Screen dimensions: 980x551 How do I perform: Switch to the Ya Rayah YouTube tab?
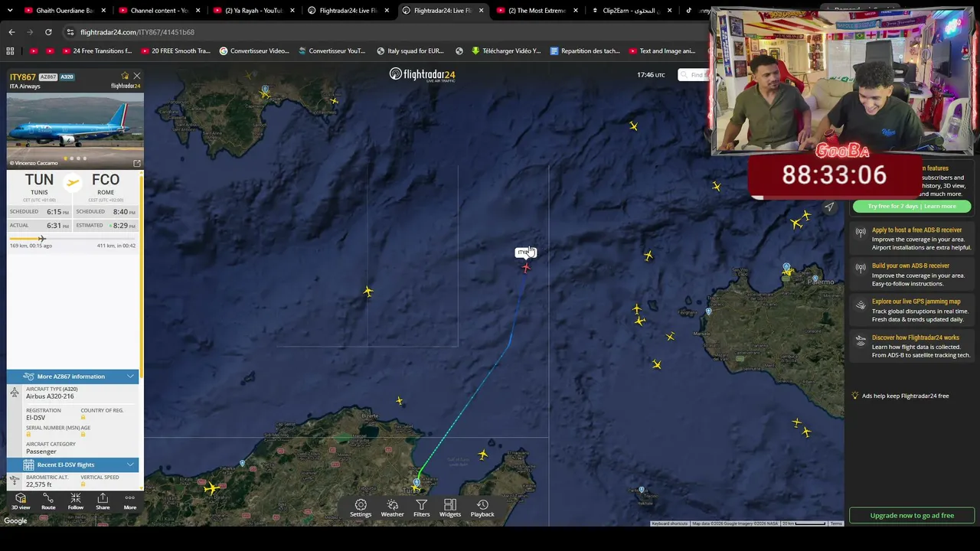pyautogui.click(x=253, y=11)
